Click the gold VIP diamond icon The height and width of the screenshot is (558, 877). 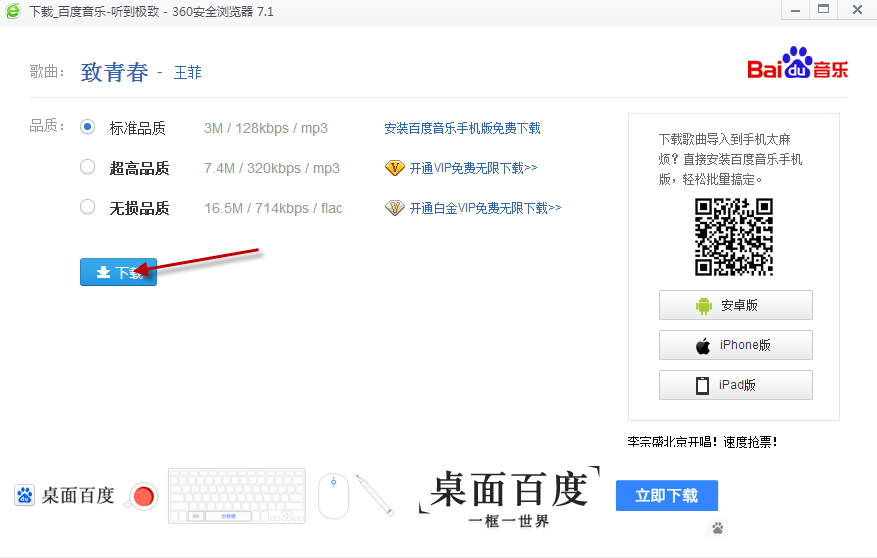pyautogui.click(x=394, y=168)
